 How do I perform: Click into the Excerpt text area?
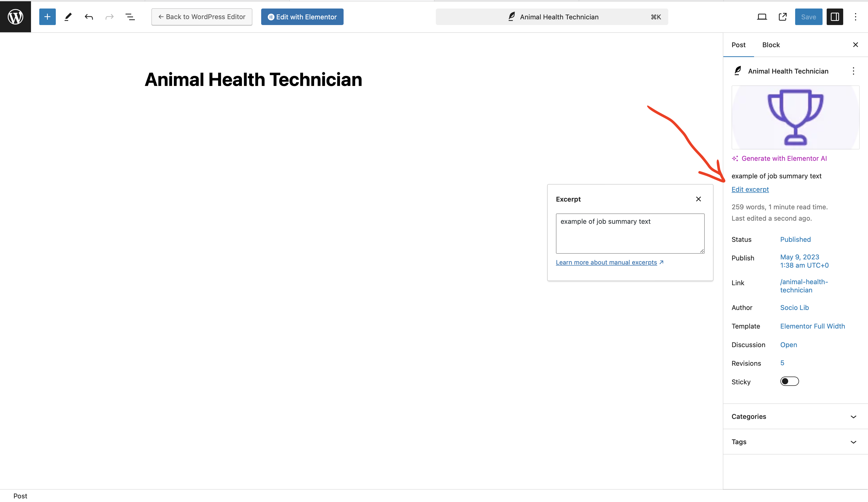[630, 233]
